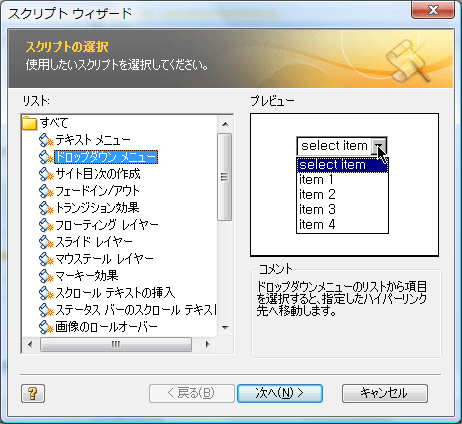Click the すべて folder icon
Screen dimensions: 462x424
point(29,123)
